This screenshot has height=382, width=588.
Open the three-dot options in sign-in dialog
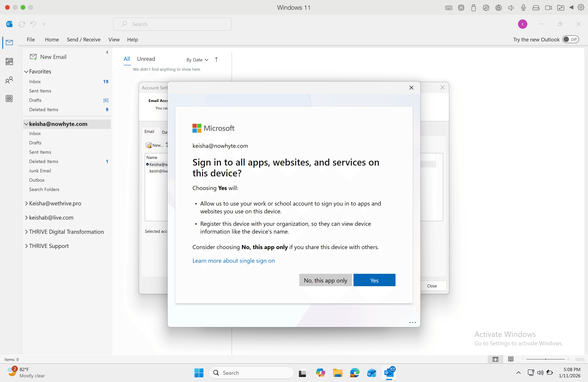tap(412, 323)
